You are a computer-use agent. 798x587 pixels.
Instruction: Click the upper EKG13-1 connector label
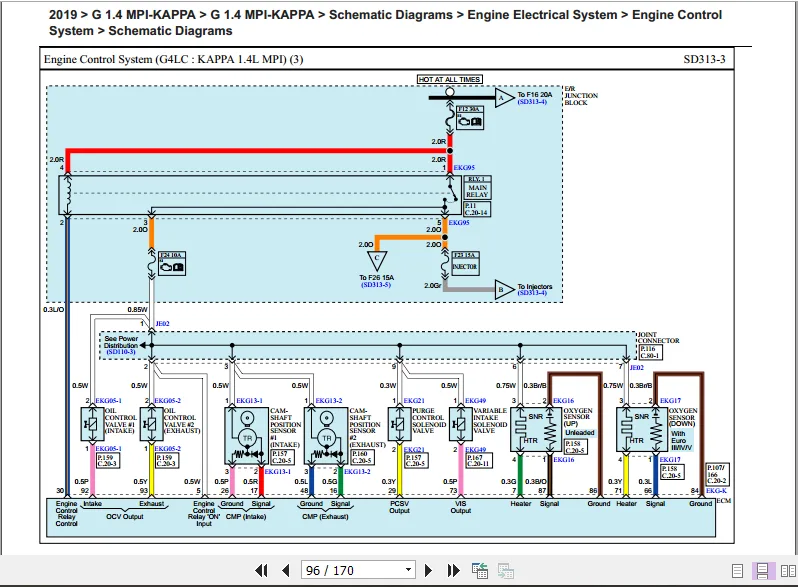(x=249, y=401)
